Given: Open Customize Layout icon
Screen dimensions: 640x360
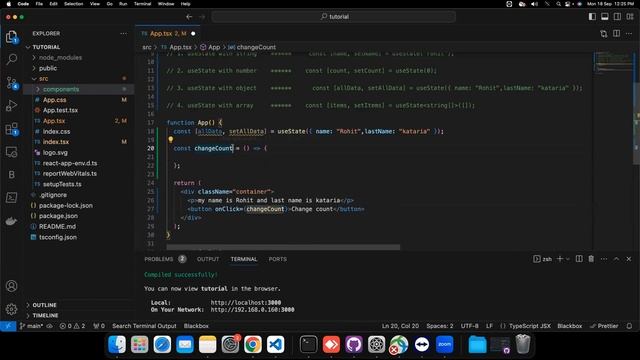Looking at the screenshot, I should click(630, 17).
